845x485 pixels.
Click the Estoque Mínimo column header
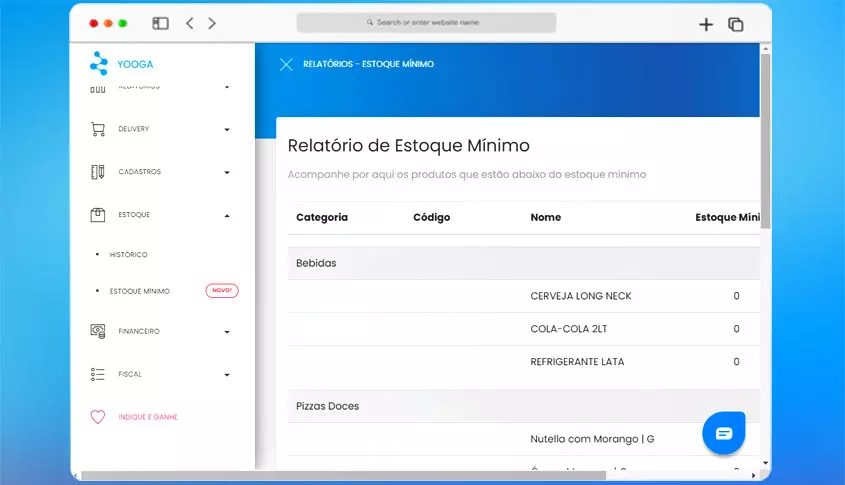click(728, 217)
